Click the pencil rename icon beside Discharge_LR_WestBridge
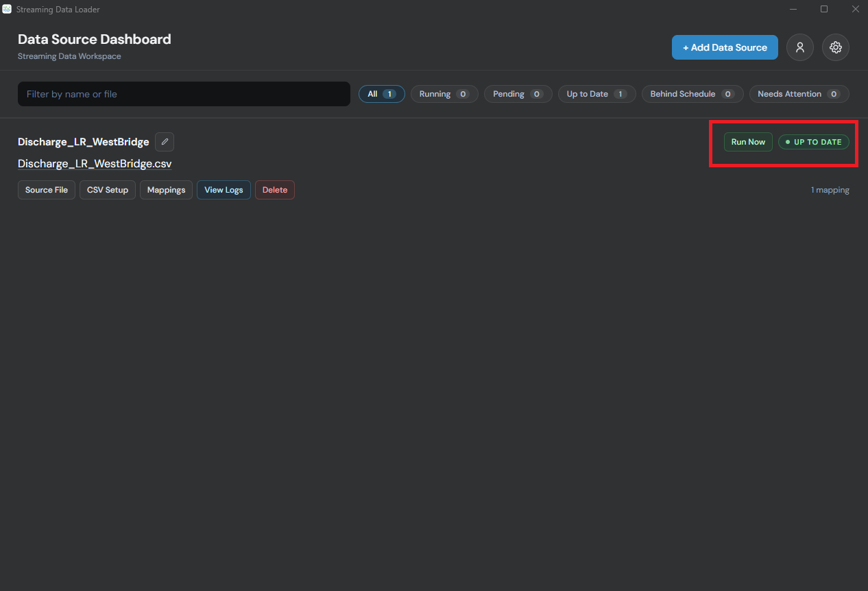This screenshot has height=591, width=868. click(x=165, y=142)
